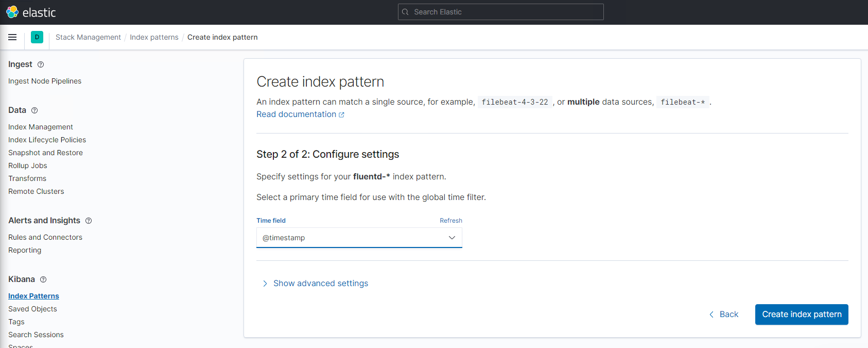Click the help icon next to Data

click(34, 110)
